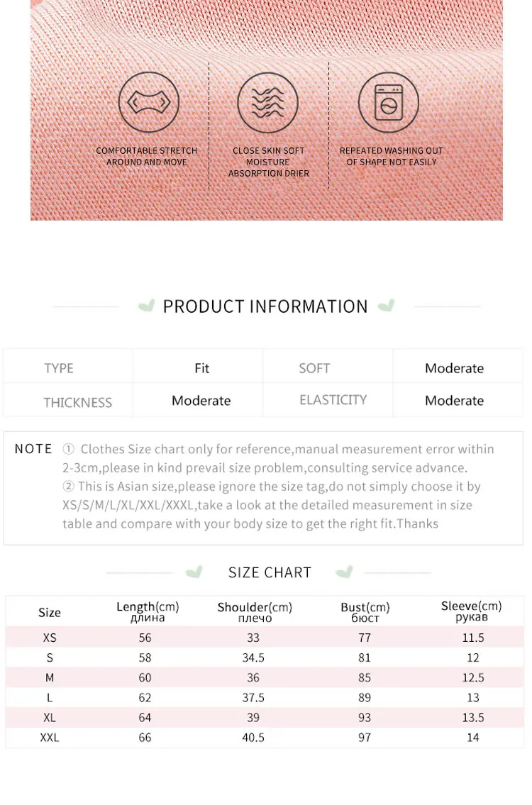The height and width of the screenshot is (805, 532).
Task: Click the Length(cm) column header
Action: 148,611
